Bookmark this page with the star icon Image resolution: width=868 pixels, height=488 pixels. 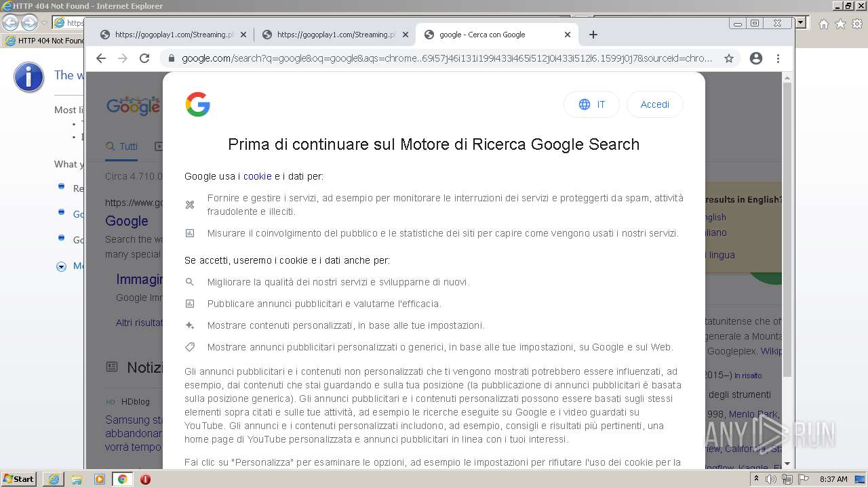pos(729,58)
